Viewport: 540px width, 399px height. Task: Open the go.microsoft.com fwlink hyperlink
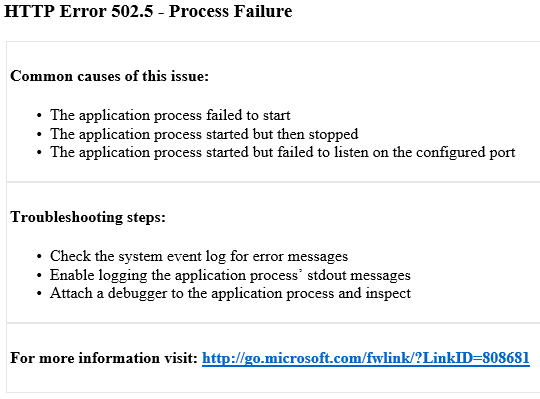[366, 358]
